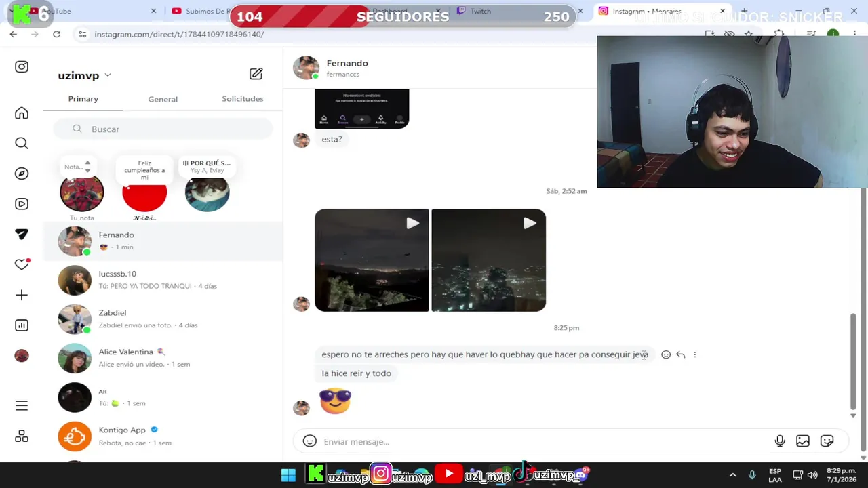Viewport: 868px width, 488px height.
Task: Open the Zabdiel conversation
Action: (x=163, y=319)
